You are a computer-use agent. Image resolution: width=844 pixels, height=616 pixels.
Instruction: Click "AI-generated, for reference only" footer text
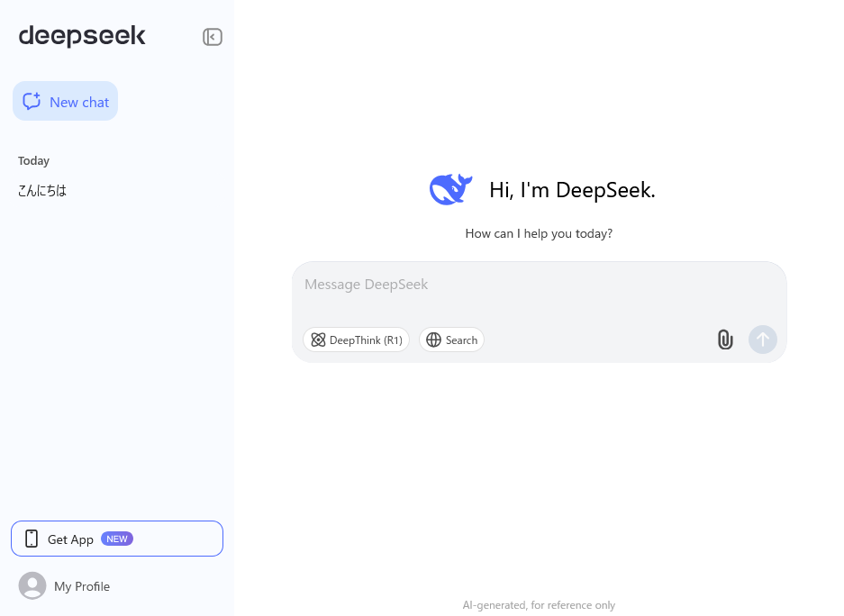coord(539,605)
